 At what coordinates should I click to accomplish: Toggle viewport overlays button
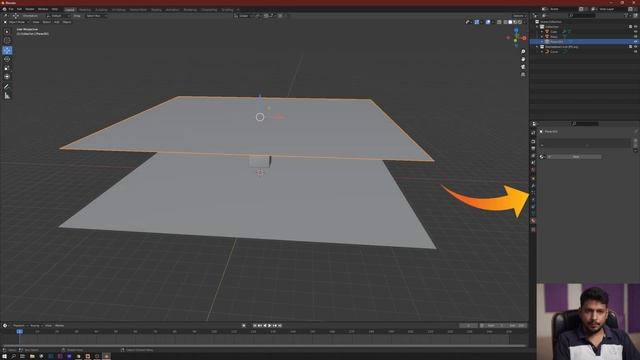pos(488,22)
